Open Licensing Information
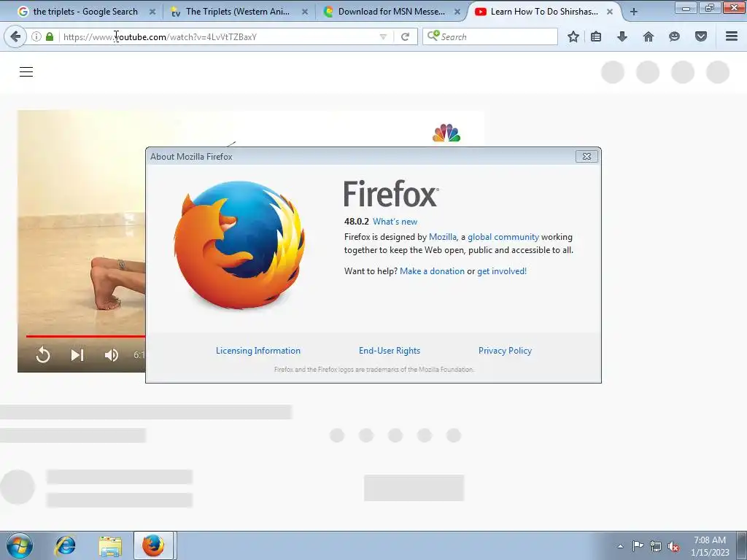The height and width of the screenshot is (560, 747). [x=258, y=351]
